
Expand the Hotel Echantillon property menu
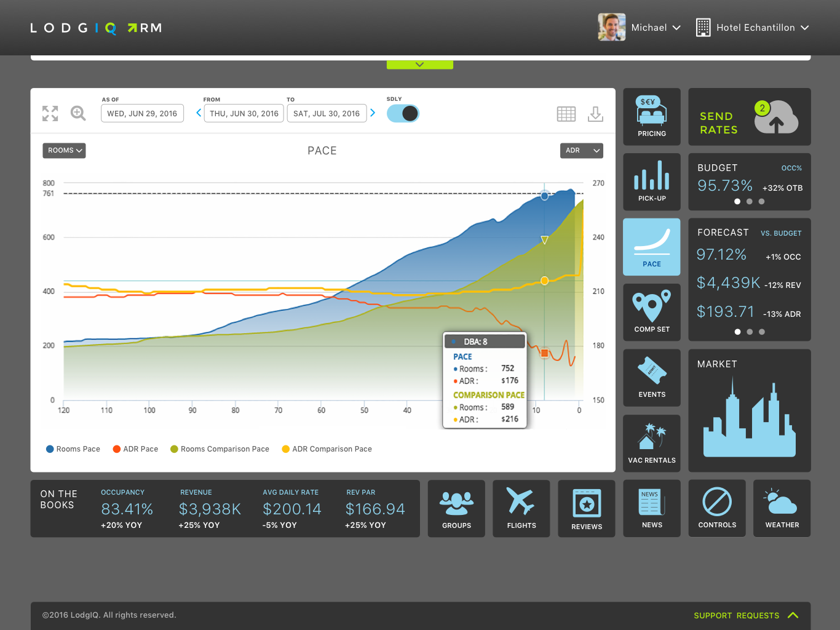pyautogui.click(x=753, y=28)
